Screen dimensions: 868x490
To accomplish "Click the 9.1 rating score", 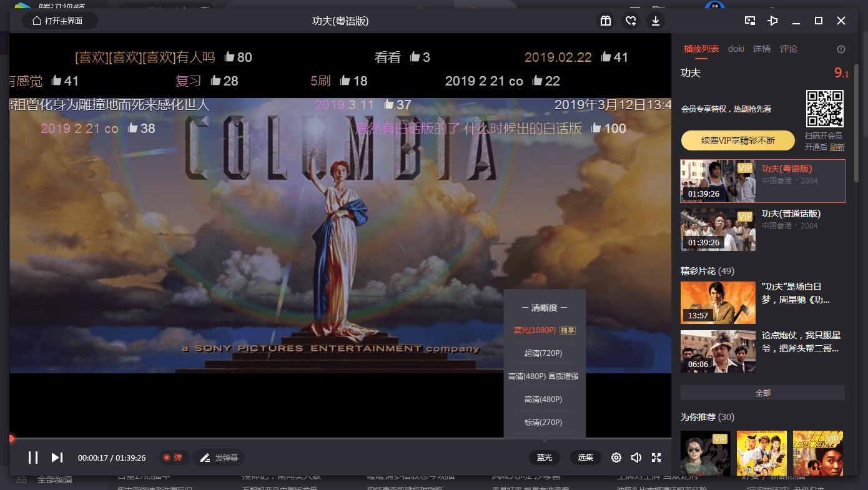I will point(841,73).
